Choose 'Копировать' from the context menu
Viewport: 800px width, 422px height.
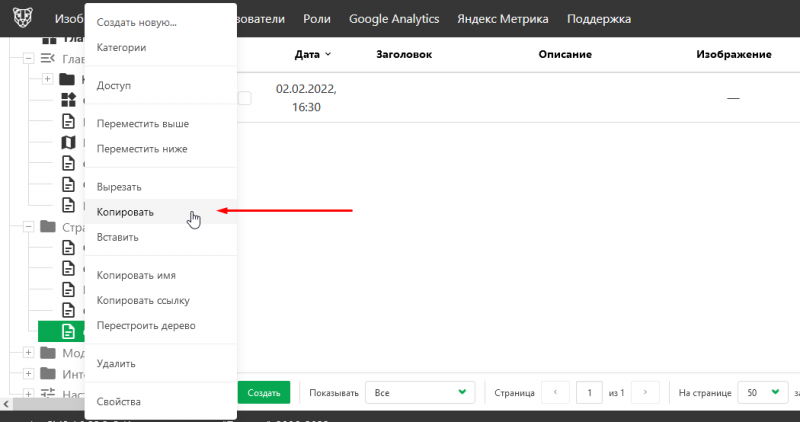(125, 212)
